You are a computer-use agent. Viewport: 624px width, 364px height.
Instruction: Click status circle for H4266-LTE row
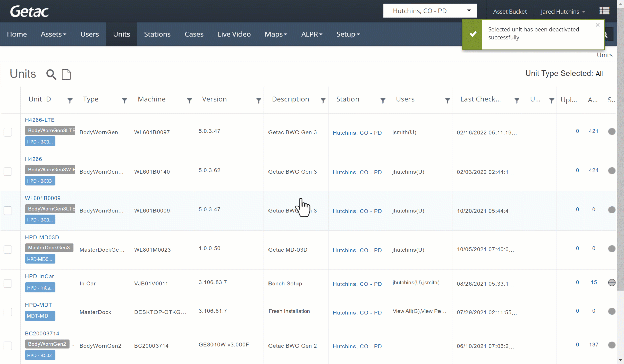coord(612,131)
